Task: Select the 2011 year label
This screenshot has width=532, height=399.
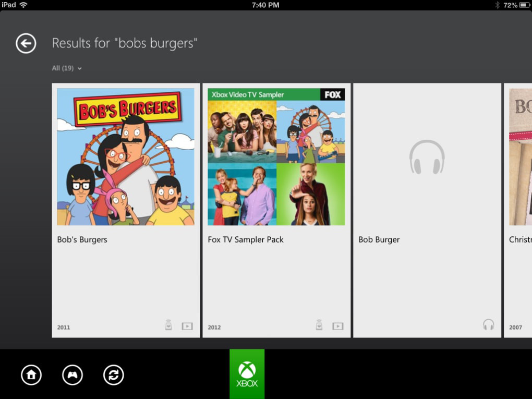Action: 64,328
